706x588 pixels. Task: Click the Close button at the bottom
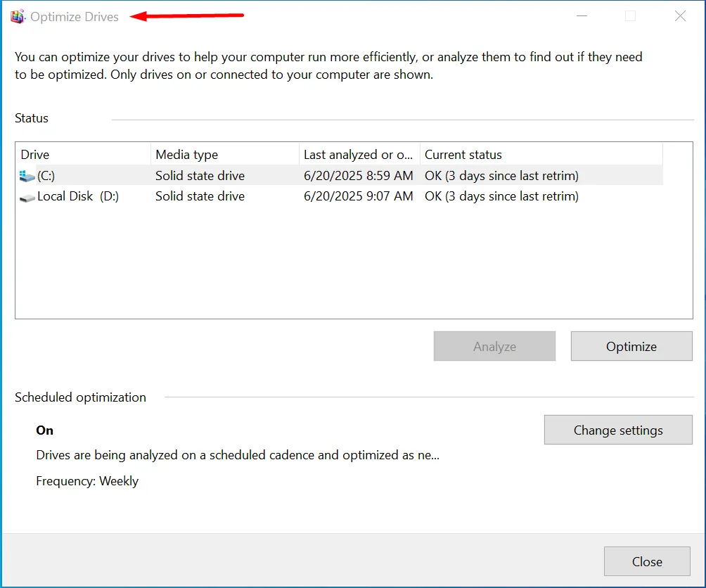click(x=646, y=561)
